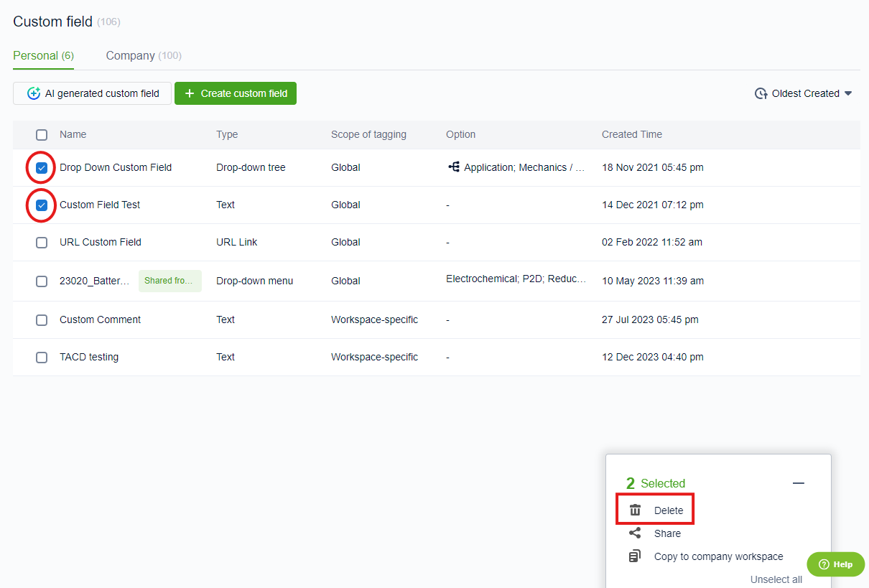Uncheck the Drop Down Custom Field checkbox

pos(42,167)
